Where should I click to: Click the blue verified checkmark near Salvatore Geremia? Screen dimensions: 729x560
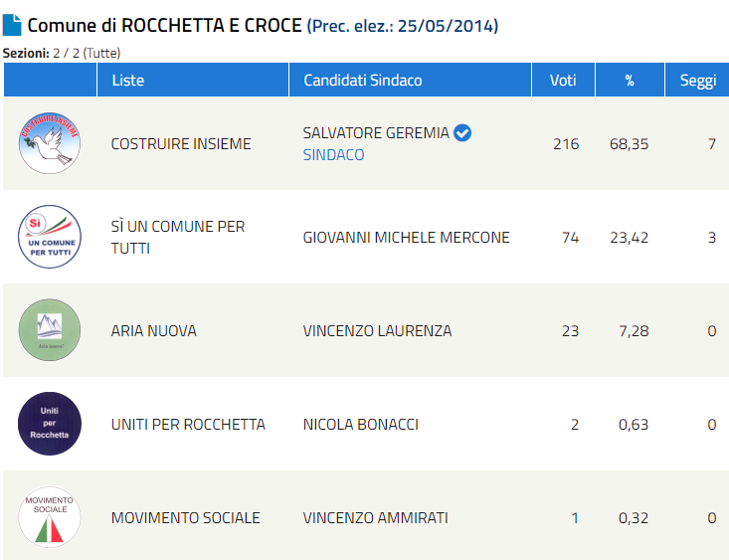tap(462, 133)
